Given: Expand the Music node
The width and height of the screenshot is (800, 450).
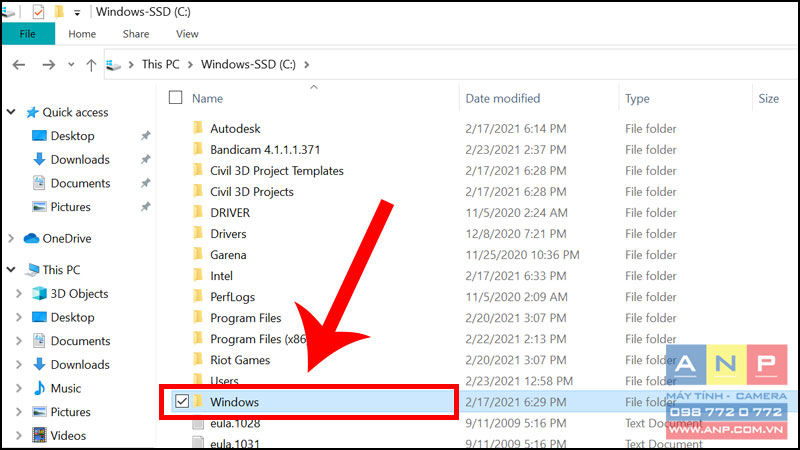Looking at the screenshot, I should (x=19, y=388).
